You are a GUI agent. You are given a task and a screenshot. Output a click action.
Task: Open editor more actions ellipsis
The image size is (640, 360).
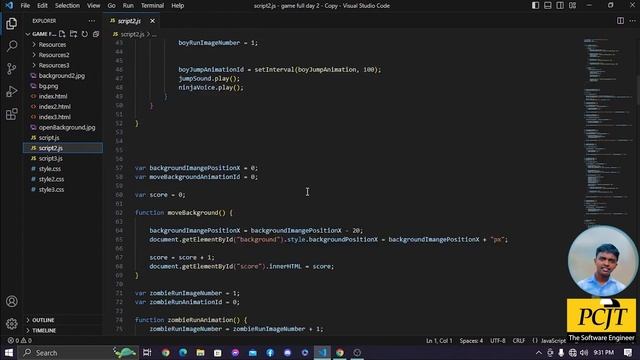coord(632,21)
